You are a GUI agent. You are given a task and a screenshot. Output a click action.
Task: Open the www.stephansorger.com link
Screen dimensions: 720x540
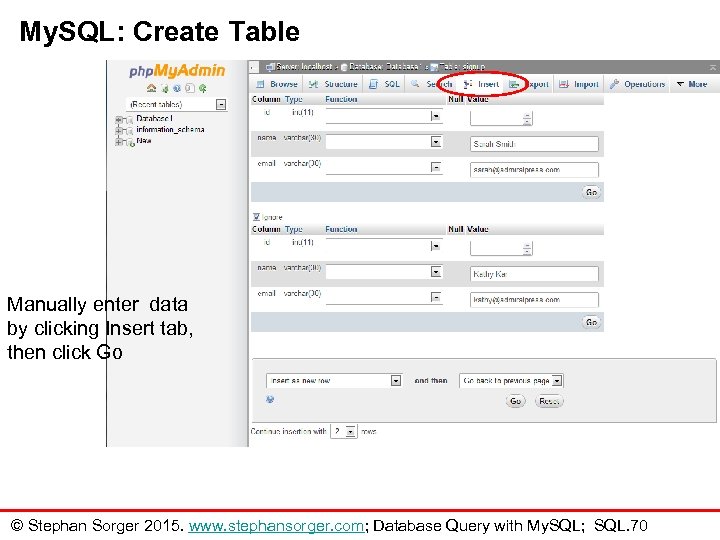pos(276,525)
